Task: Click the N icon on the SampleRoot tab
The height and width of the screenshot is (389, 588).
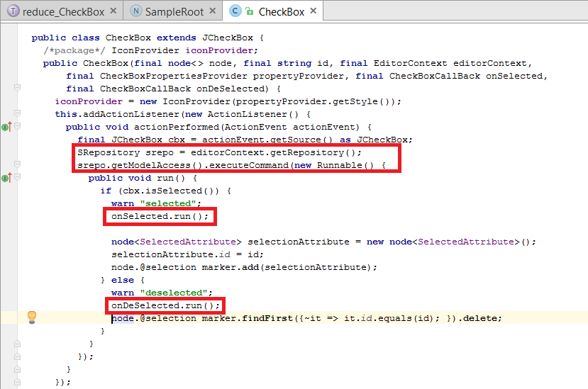Action: point(135,11)
